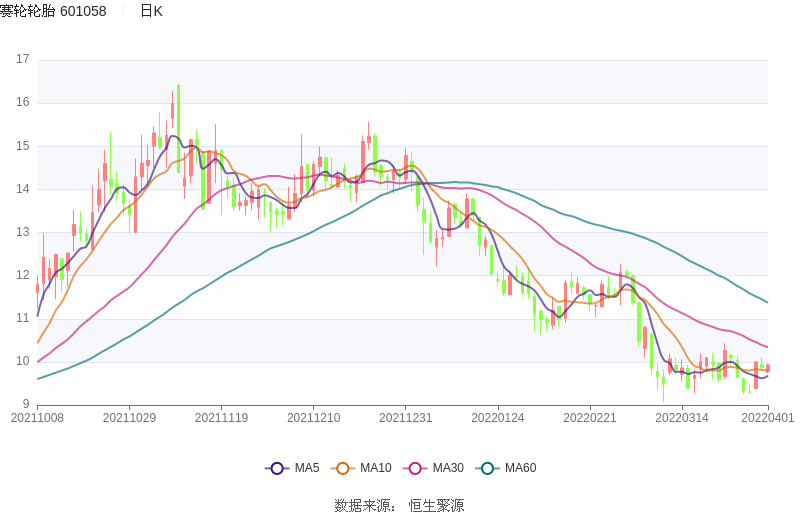Click the 数据来源 label below the legend
The height and width of the screenshot is (517, 800).
(x=364, y=505)
